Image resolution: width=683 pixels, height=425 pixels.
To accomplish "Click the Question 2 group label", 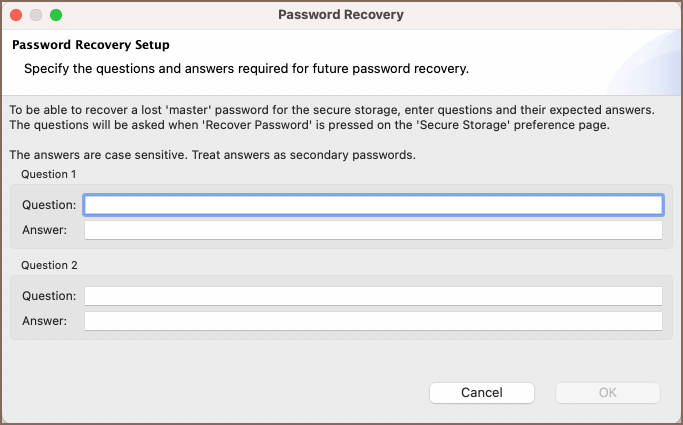I will coord(49,266).
